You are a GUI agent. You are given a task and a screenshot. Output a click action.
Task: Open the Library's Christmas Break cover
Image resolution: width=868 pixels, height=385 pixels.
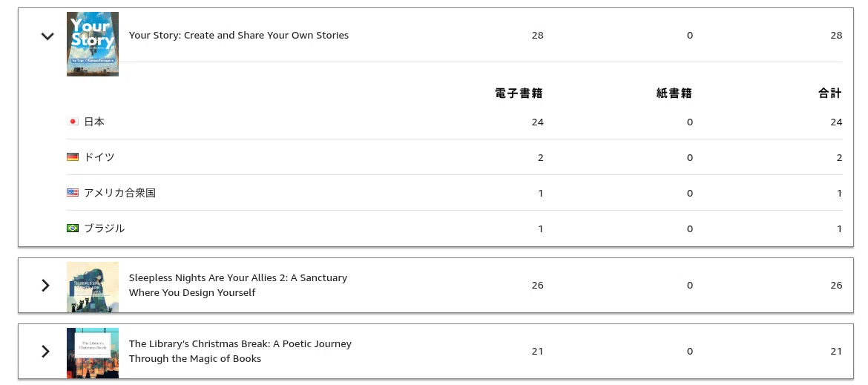click(x=93, y=353)
